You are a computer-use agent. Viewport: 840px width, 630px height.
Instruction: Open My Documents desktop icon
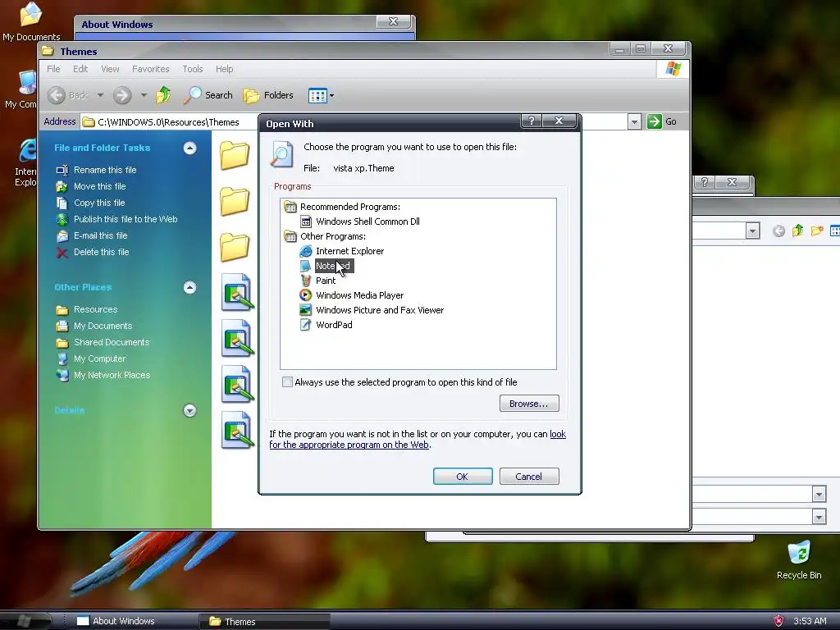pos(31,21)
